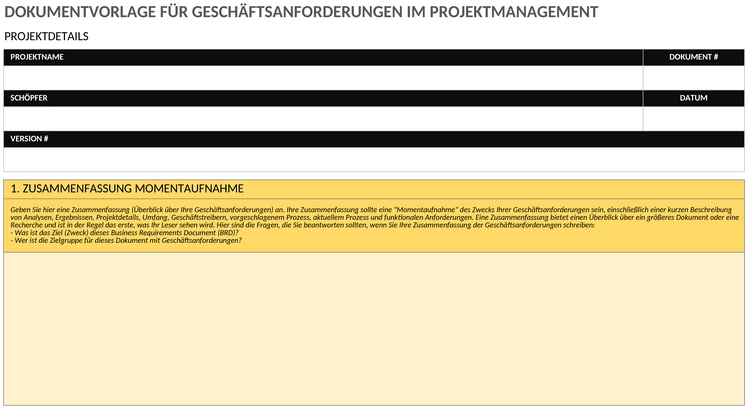Click the empty field under DOKUMENT #
This screenshot has height=409, width=748.
[694, 78]
